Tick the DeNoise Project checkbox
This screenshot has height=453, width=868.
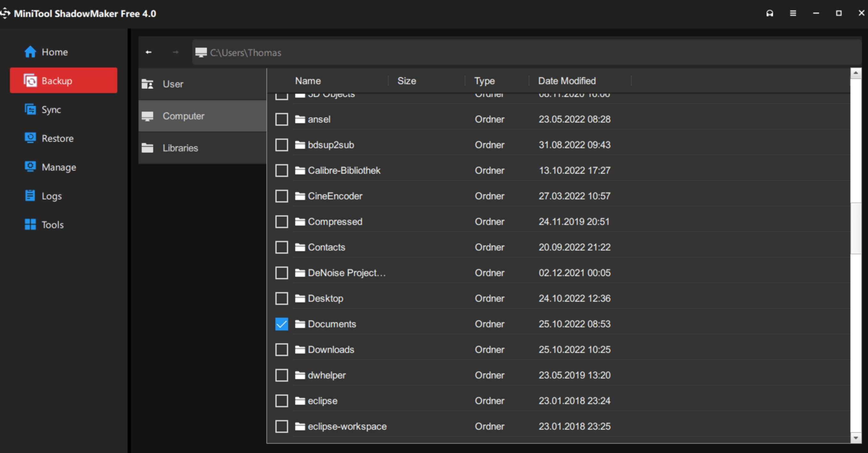pos(281,273)
